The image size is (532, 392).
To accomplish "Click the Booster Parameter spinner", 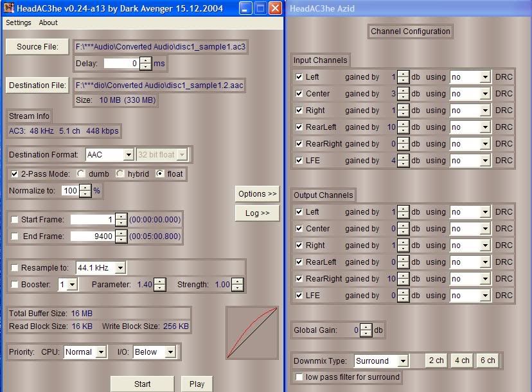I will (x=159, y=285).
